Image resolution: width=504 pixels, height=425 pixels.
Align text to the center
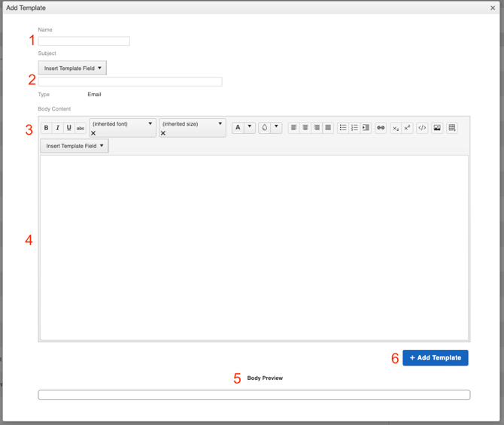coord(305,128)
